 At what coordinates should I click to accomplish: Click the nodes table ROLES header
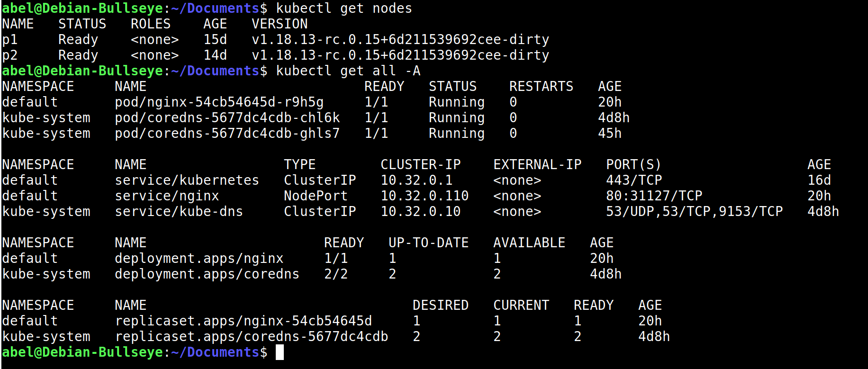point(151,24)
